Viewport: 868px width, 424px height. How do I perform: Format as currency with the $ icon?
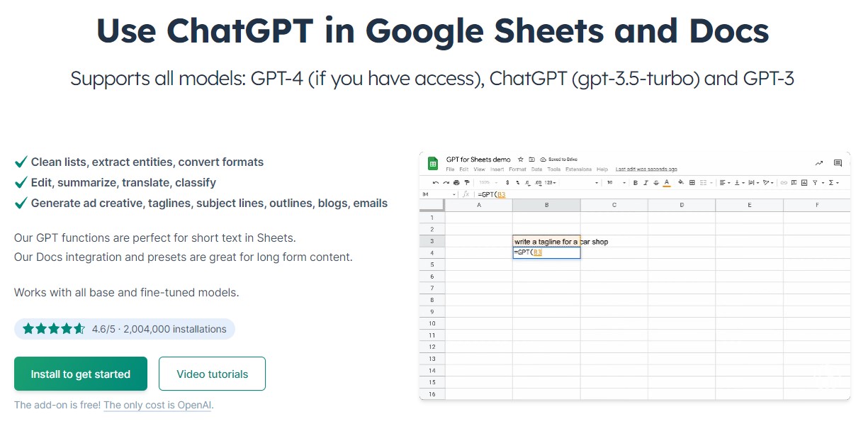click(x=507, y=183)
